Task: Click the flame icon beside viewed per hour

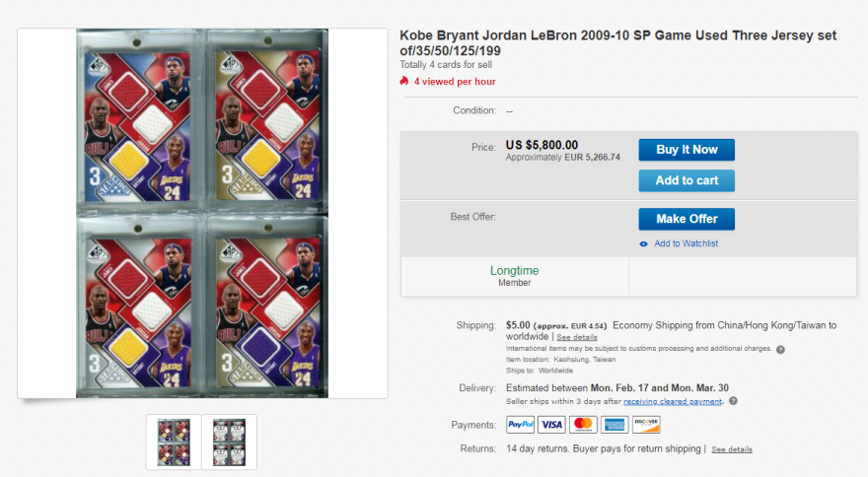Action: (403, 81)
